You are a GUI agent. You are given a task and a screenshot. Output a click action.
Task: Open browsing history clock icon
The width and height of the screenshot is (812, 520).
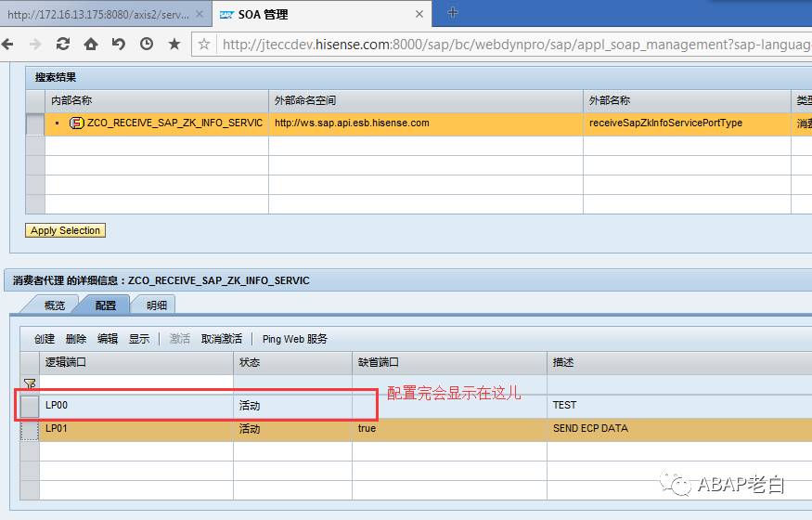[147, 44]
